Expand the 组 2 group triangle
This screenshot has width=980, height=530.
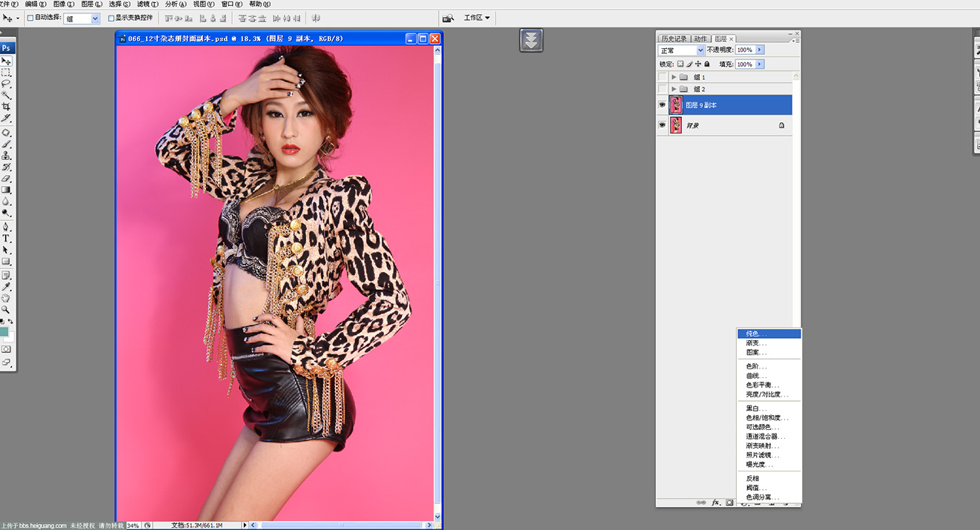pos(674,89)
